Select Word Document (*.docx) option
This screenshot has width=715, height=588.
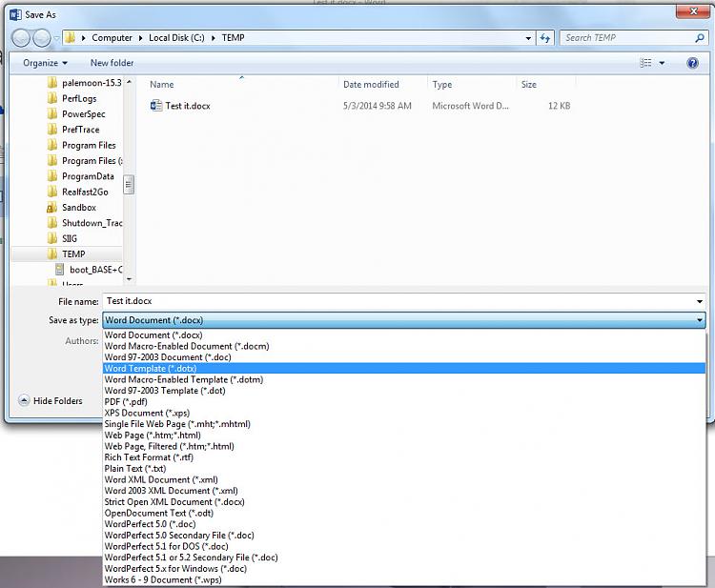404,335
